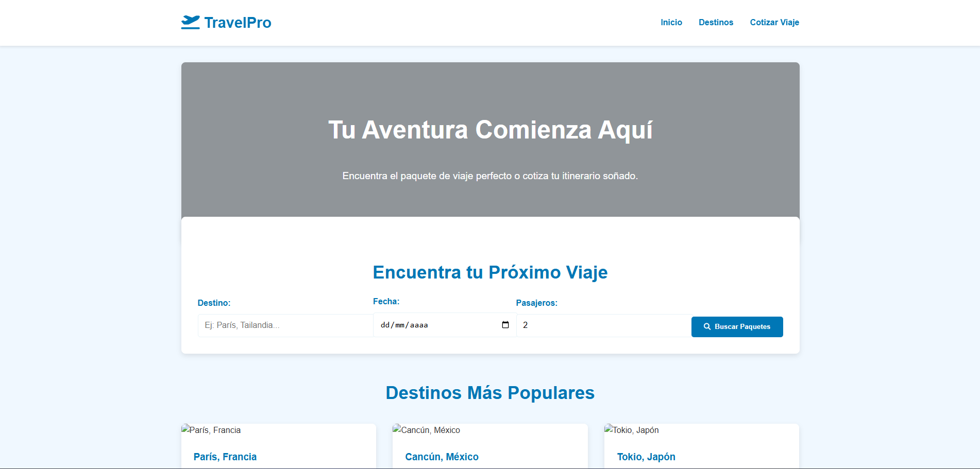Screen dimensions: 980x469
Task: Select the Tokio, Japón card title
Action: pos(646,457)
